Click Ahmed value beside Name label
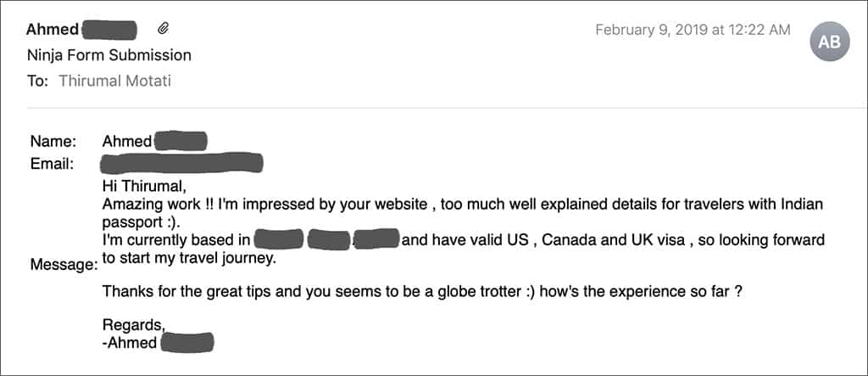Image resolution: width=868 pixels, height=376 pixels. coord(127,142)
